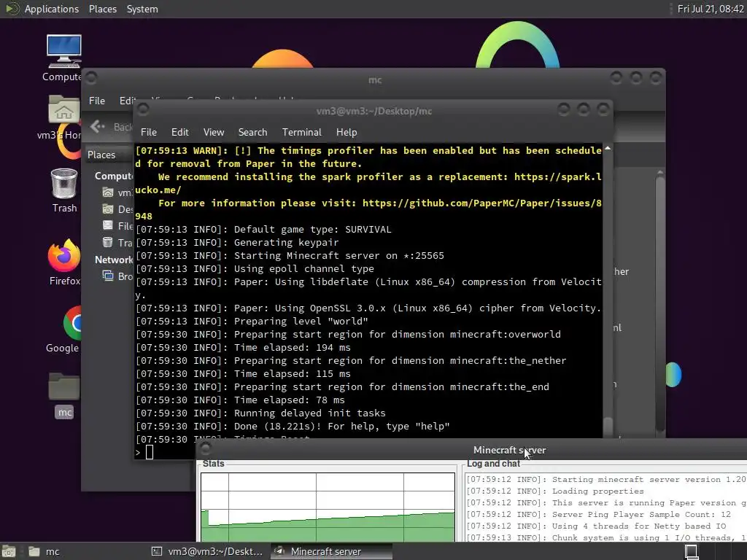Click the 'Starting minecraft server version' log line
The image size is (747, 560).
coord(606,480)
